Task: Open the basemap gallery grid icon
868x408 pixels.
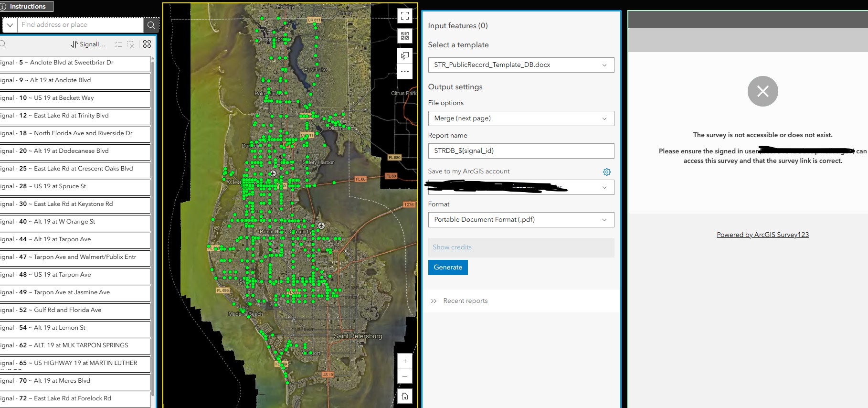Action: (405, 36)
